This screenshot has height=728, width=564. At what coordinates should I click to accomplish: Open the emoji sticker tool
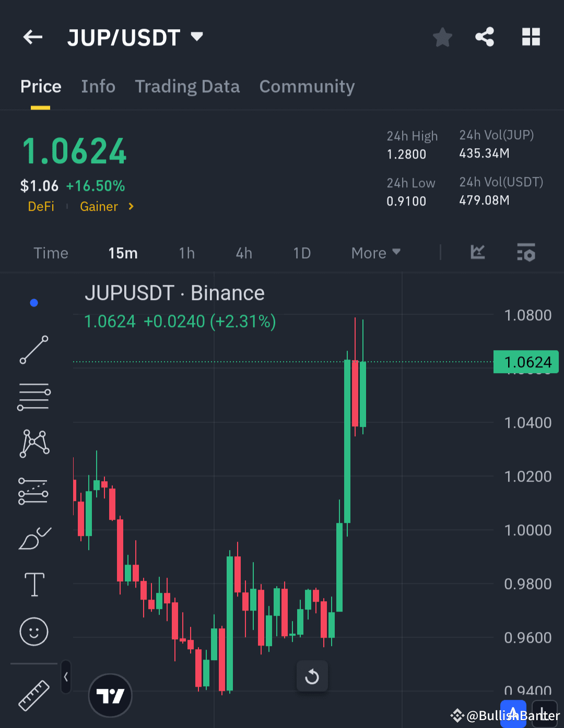33,631
